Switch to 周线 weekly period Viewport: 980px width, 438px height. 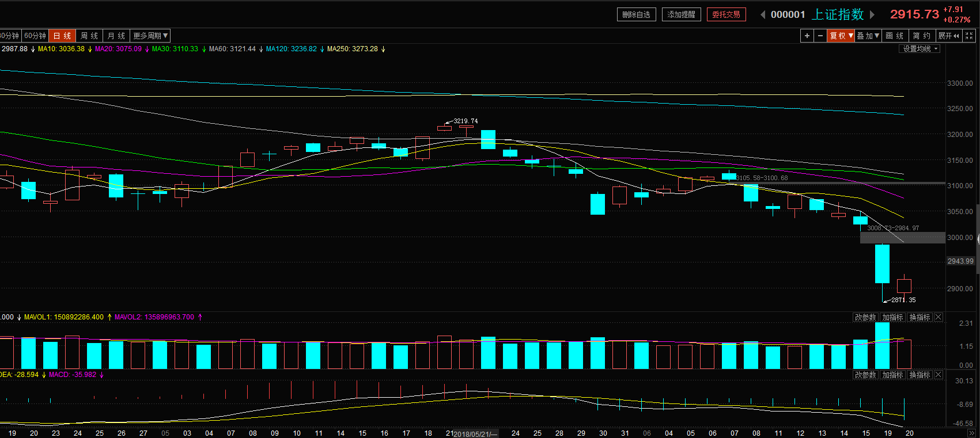[89, 36]
